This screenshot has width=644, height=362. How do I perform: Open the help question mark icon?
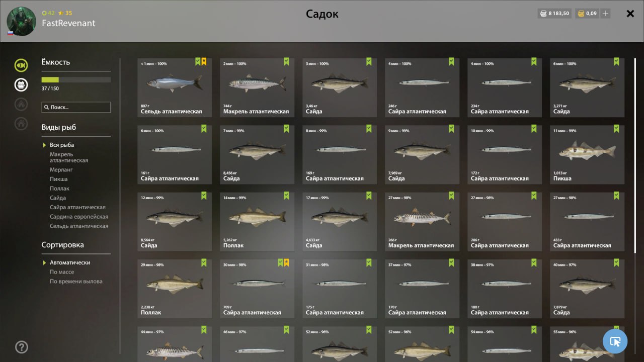point(22,347)
